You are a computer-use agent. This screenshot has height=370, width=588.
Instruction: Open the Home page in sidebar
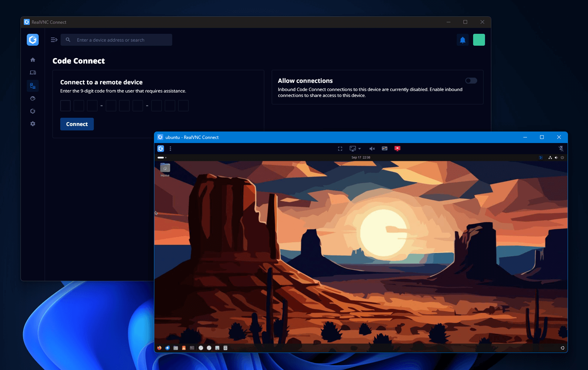coord(33,60)
